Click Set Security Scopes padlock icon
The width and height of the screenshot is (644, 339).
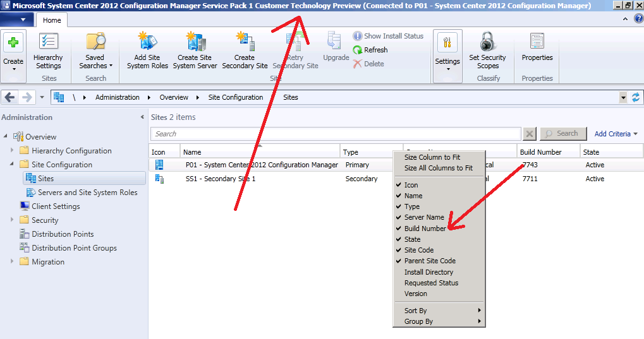pyautogui.click(x=487, y=42)
